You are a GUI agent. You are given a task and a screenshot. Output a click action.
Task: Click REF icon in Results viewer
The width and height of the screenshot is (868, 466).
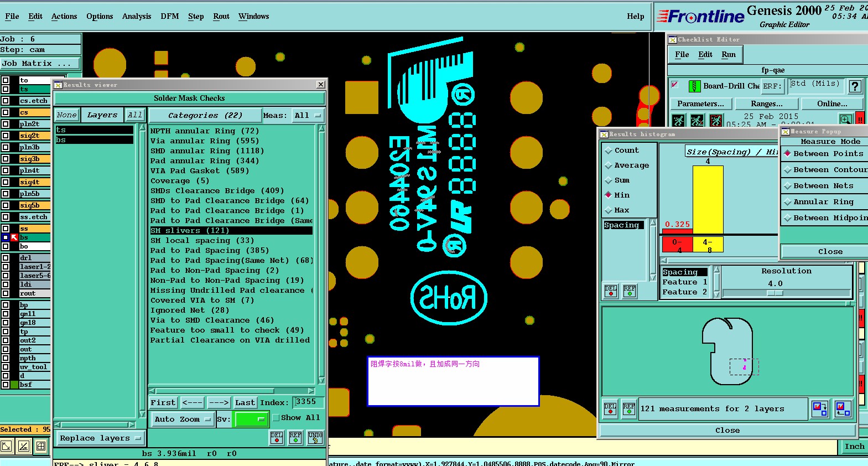(x=295, y=437)
